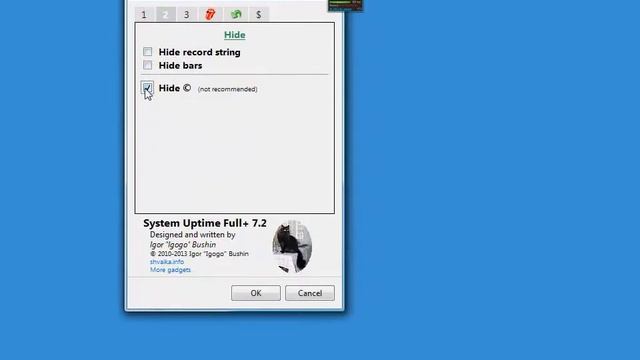The image size is (640, 360).
Task: Click the System Uptime Full+ 7.2 title
Action: 205,223
